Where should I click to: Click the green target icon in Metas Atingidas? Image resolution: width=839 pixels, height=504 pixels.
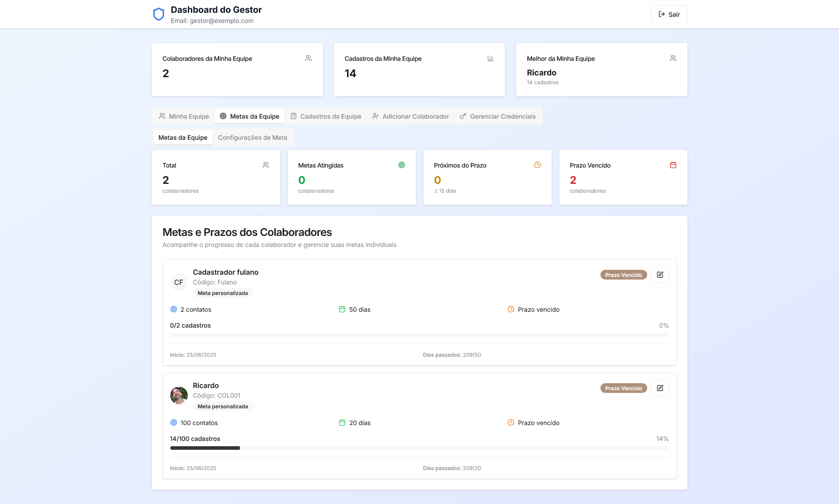[x=401, y=165]
